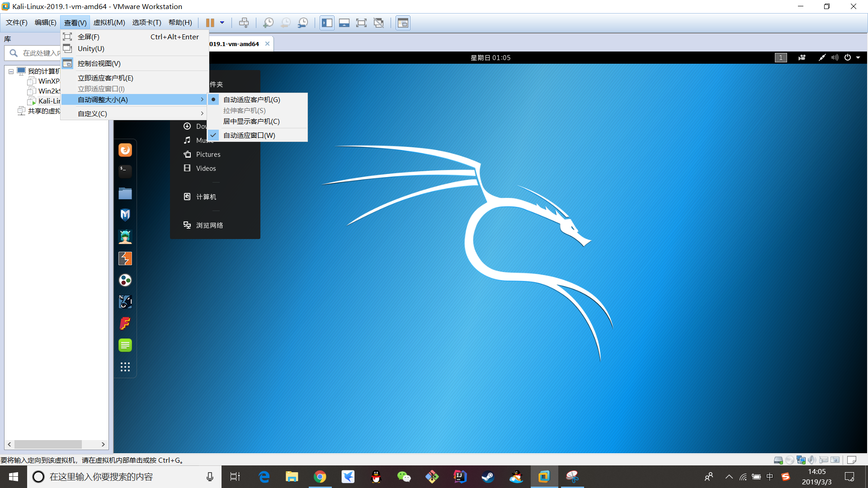Close the Kali-Linux VM tab
Viewport: 868px width, 488px height.
(267, 44)
